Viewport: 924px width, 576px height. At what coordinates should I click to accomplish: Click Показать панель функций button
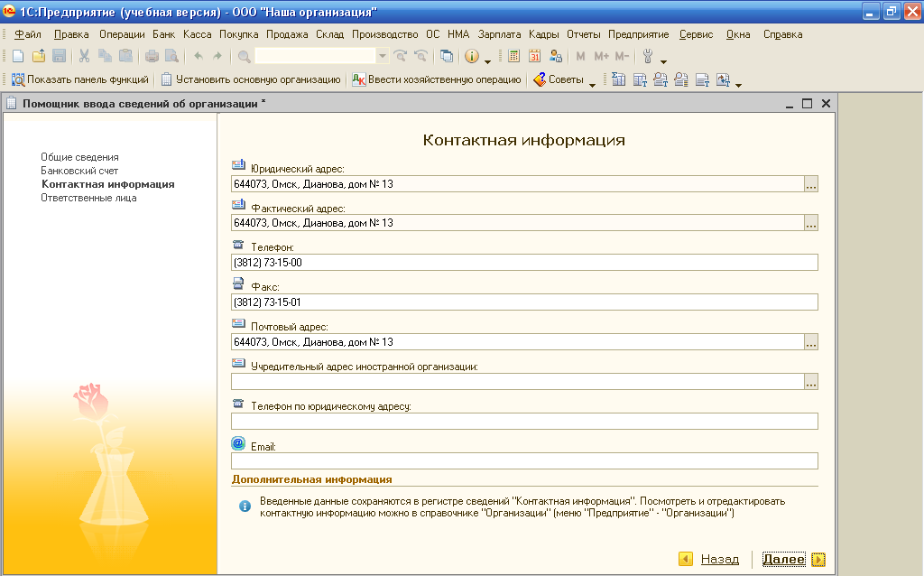[80, 79]
